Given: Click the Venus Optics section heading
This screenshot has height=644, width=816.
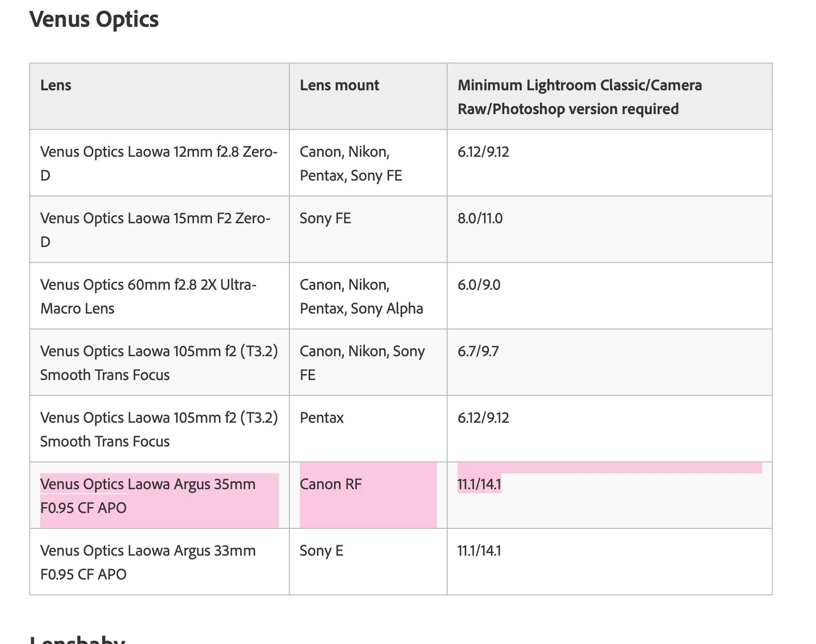Looking at the screenshot, I should (x=94, y=20).
